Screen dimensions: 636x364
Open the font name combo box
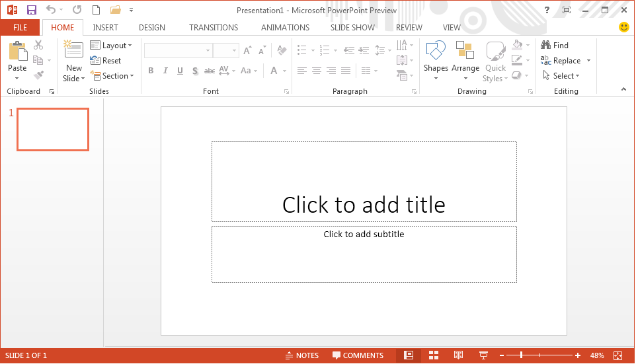click(178, 50)
